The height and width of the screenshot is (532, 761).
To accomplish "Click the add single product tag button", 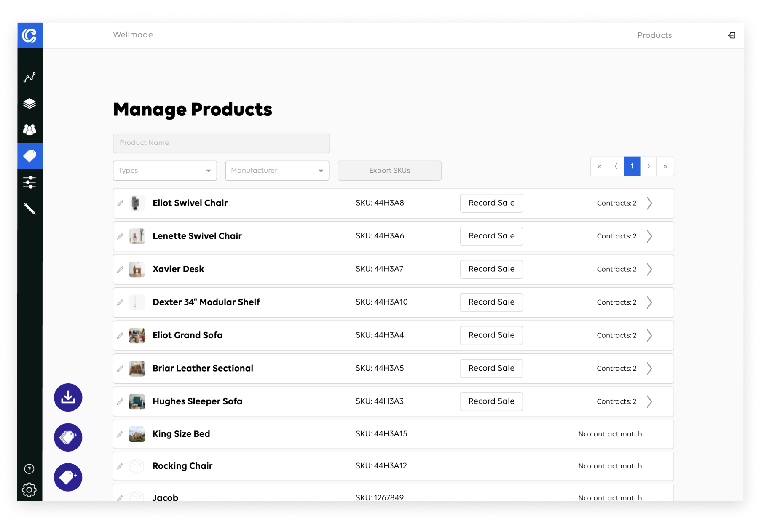I will (x=68, y=477).
